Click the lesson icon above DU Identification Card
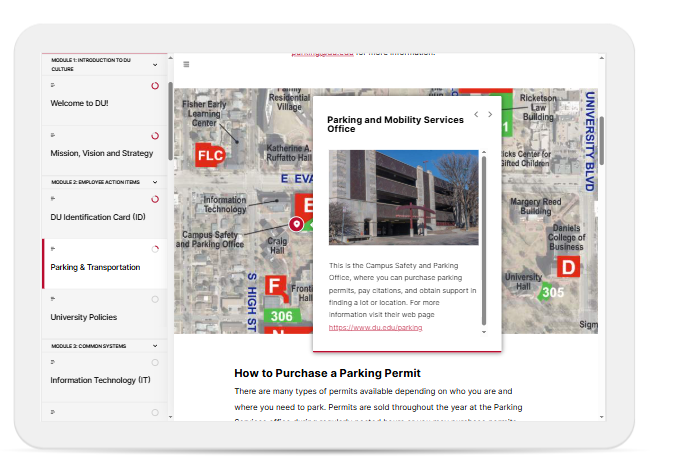Viewport: 673px width, 476px height. pyautogui.click(x=53, y=199)
